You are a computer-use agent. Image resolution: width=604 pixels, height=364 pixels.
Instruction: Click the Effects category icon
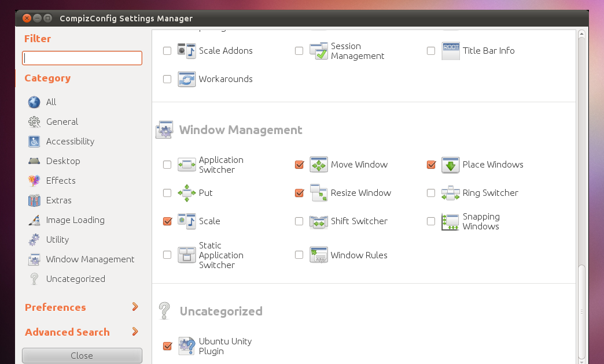35,181
